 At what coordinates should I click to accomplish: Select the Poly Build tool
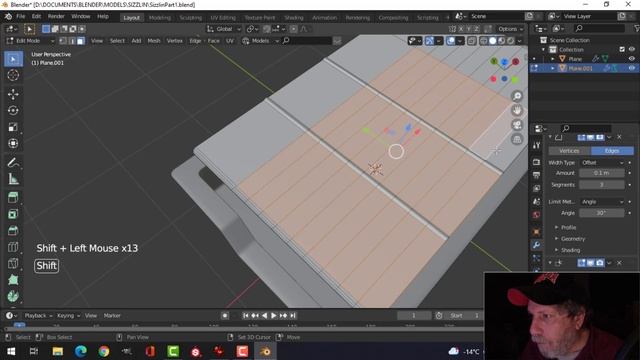(x=13, y=280)
